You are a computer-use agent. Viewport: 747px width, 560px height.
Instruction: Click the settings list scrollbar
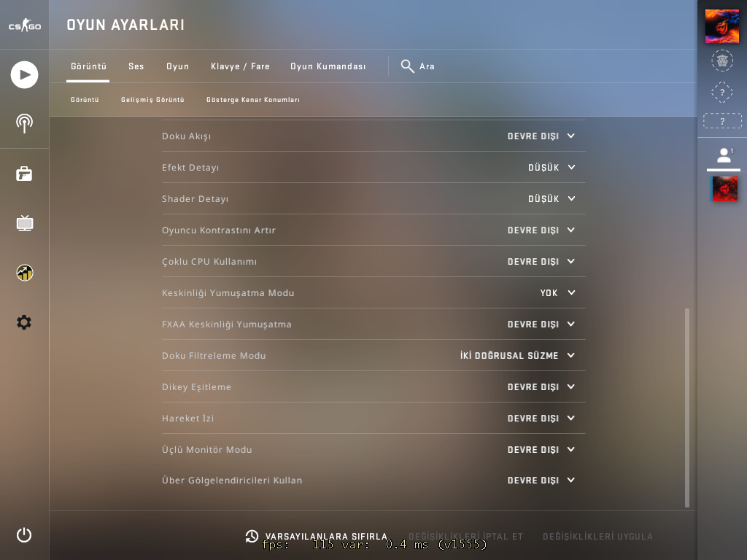click(687, 408)
